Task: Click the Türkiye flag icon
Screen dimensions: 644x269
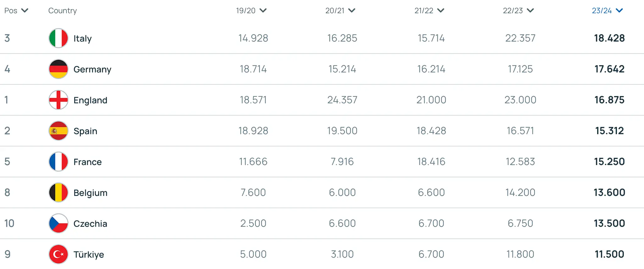Action: click(x=58, y=254)
